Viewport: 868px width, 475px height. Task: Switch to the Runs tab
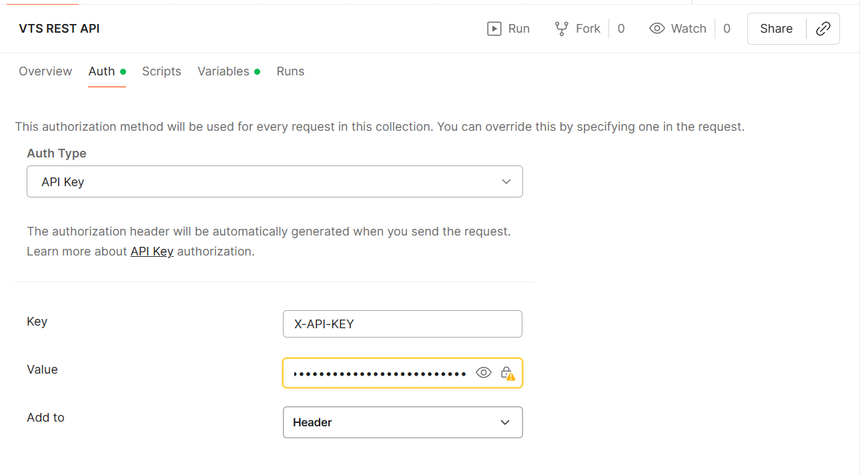point(290,71)
